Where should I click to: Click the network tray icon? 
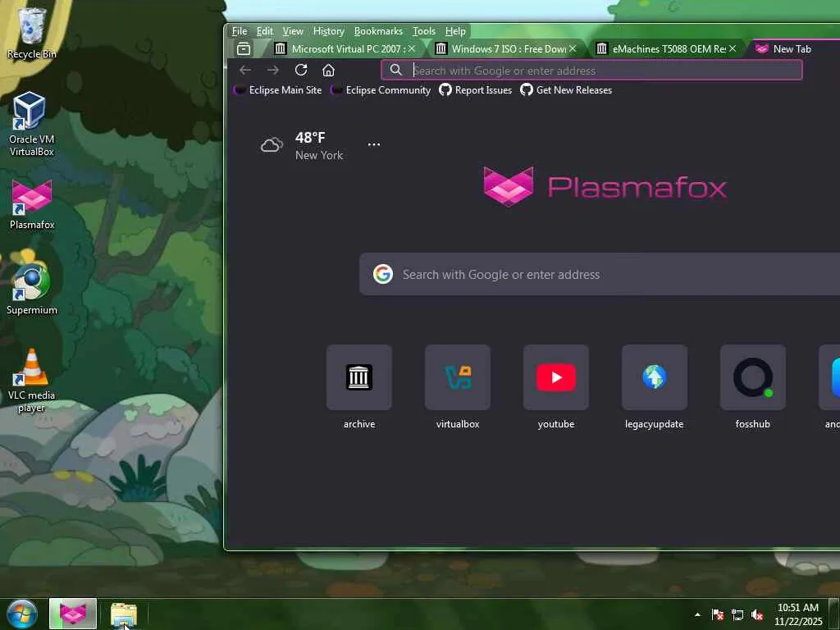pyautogui.click(x=737, y=614)
